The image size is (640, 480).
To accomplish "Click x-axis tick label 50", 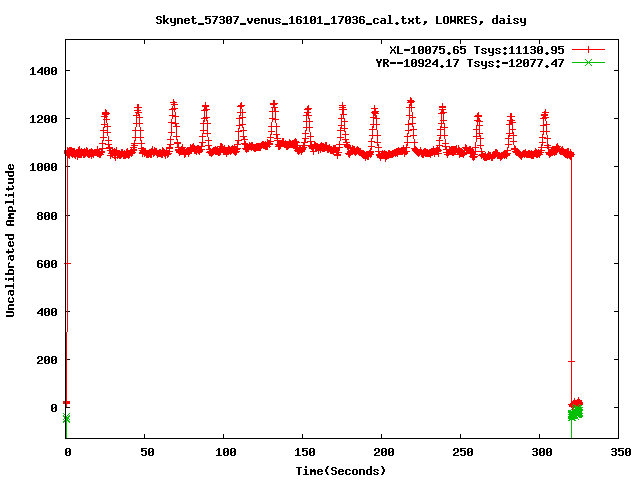I will coord(147,452).
